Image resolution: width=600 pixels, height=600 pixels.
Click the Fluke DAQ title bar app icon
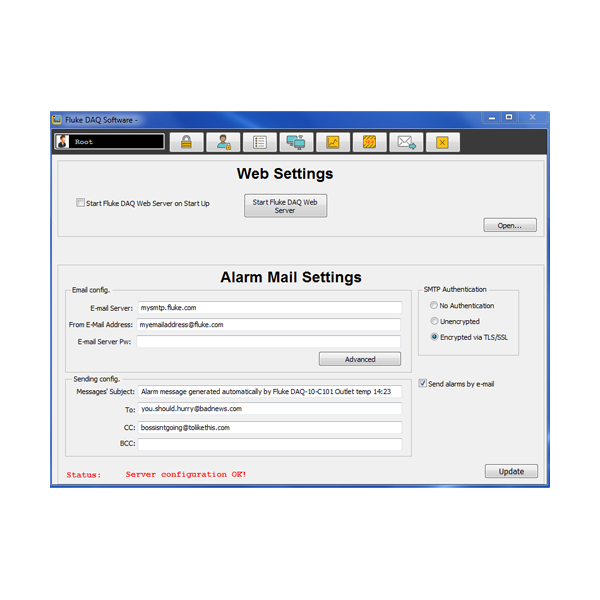coord(57,120)
